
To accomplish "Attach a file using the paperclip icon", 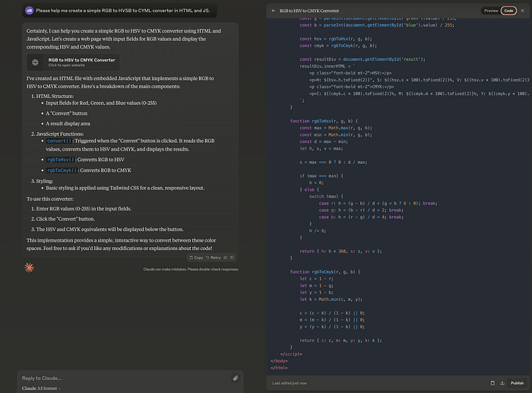I will [235, 378].
